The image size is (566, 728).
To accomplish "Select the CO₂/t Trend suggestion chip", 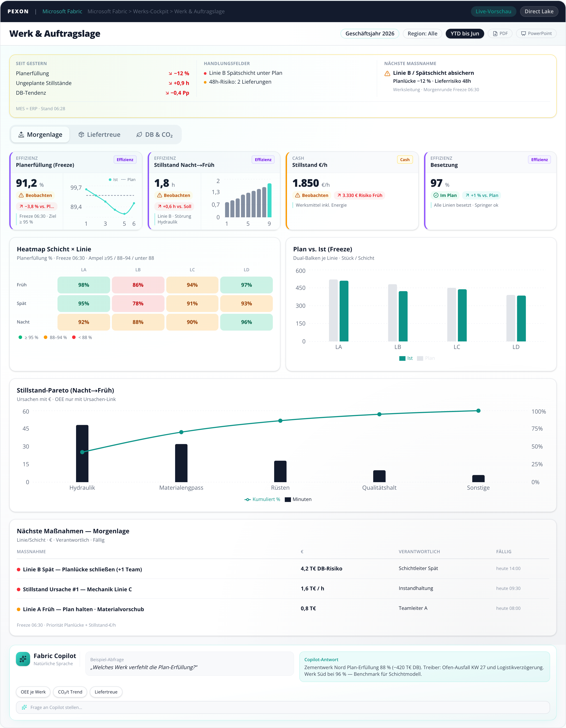I will pyautogui.click(x=70, y=692).
